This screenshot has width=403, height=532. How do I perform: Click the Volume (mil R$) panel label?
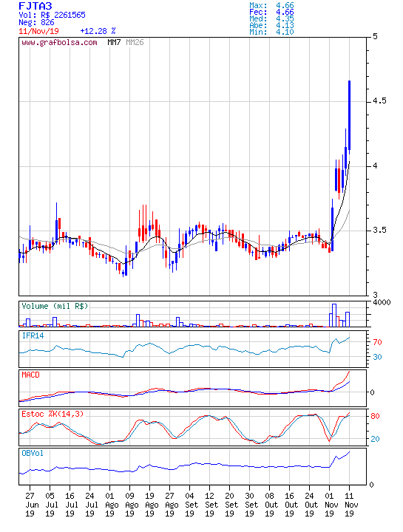[55, 306]
